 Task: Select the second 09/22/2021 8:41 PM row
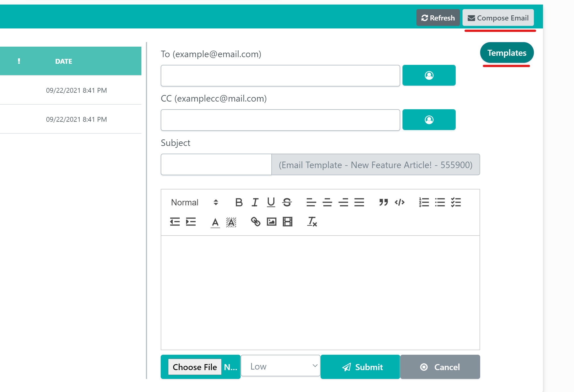click(71, 119)
